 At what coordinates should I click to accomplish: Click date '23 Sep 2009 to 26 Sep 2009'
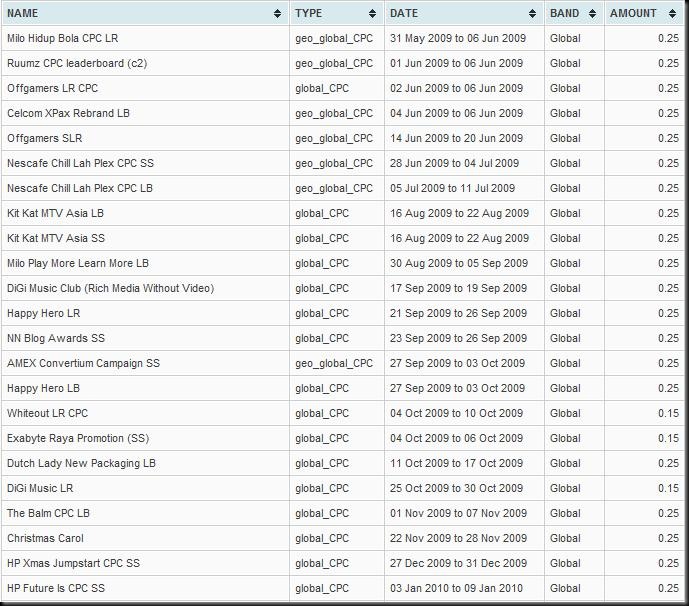pyautogui.click(x=458, y=339)
